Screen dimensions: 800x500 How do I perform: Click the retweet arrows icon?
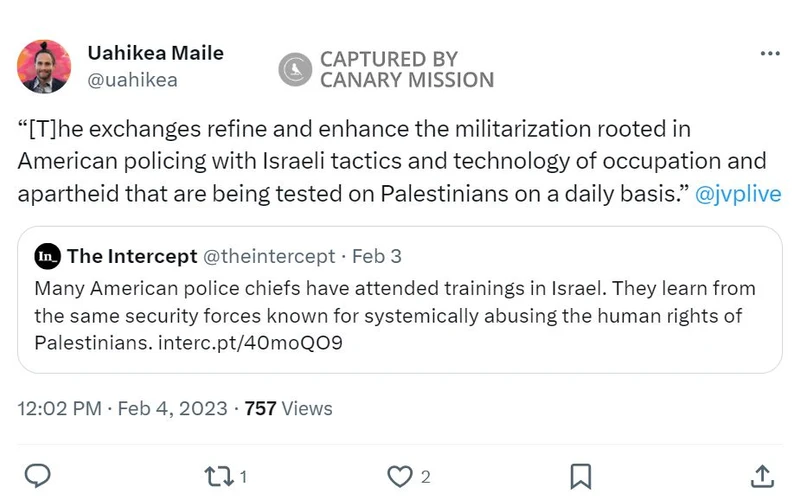coord(219,476)
